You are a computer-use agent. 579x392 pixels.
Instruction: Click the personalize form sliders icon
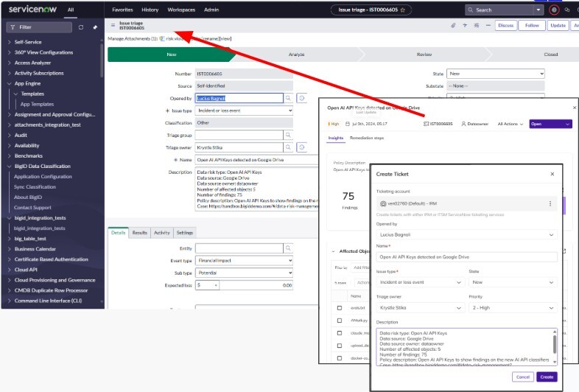pyautogui.click(x=477, y=25)
